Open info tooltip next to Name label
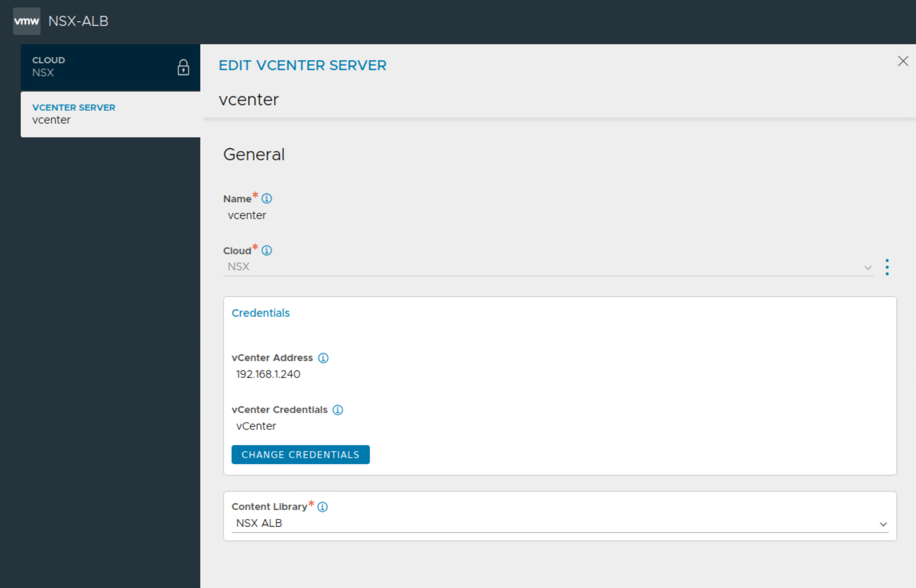Screen dimensions: 916x588 click(267, 198)
